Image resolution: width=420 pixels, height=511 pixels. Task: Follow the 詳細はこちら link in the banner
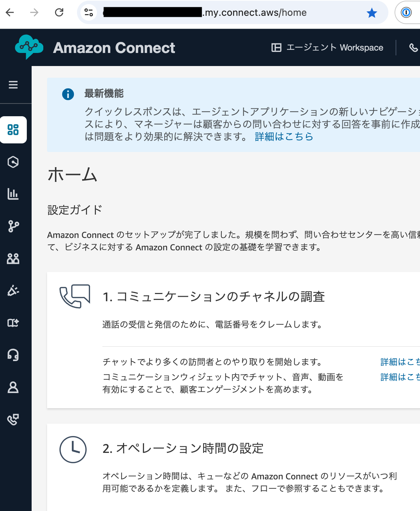284,137
